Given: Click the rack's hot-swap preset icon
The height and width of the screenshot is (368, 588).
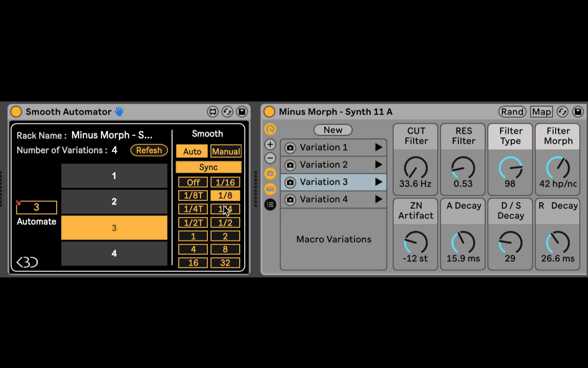Looking at the screenshot, I should pyautogui.click(x=562, y=112).
